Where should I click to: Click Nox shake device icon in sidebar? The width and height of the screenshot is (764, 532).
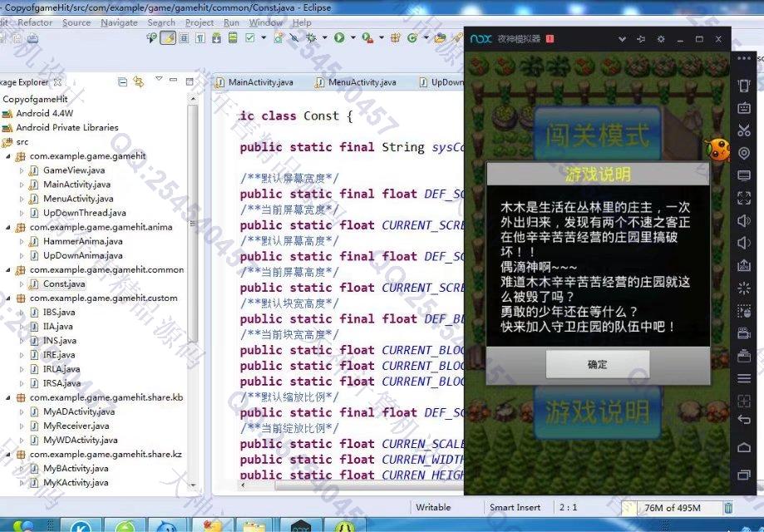point(743,86)
